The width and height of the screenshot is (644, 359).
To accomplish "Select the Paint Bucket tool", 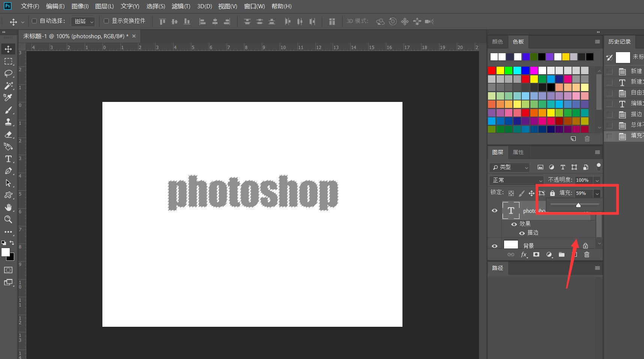I will pos(8,147).
